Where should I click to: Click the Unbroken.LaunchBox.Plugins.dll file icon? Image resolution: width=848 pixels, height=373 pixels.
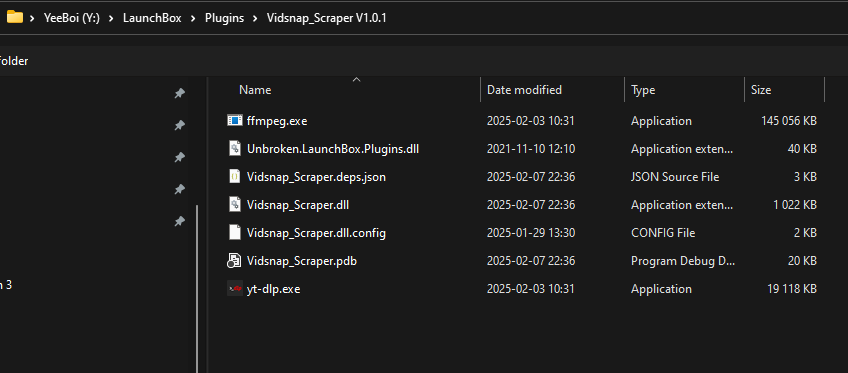tap(234, 149)
